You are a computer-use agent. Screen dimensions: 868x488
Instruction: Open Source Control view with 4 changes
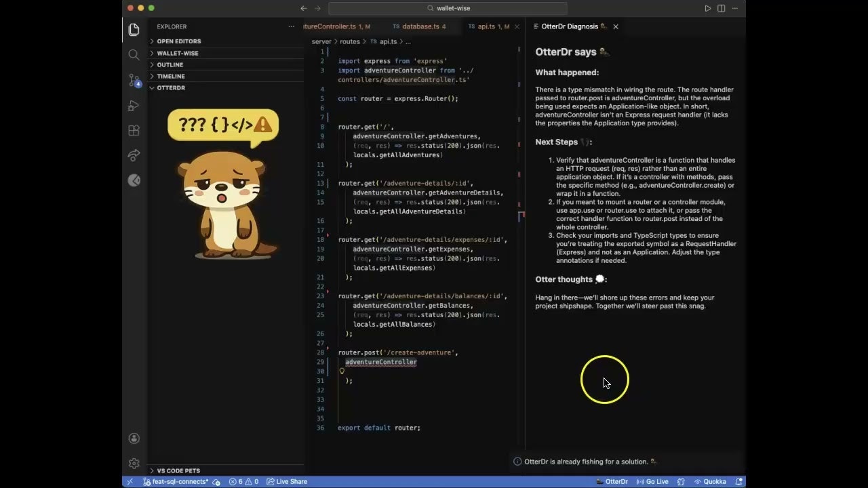point(134,81)
